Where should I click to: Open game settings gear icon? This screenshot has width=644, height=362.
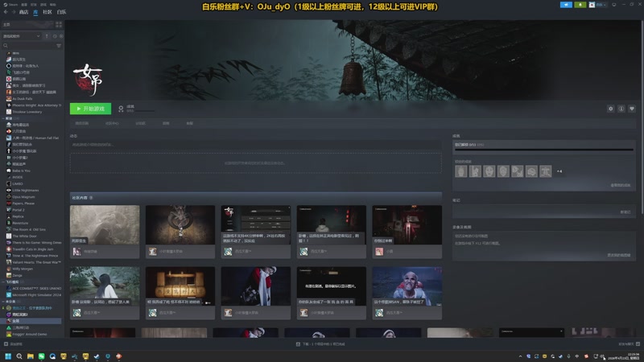[x=611, y=109]
